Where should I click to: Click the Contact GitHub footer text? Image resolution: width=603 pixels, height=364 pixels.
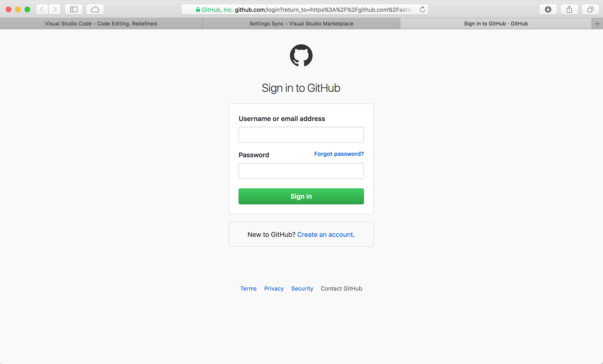(341, 288)
